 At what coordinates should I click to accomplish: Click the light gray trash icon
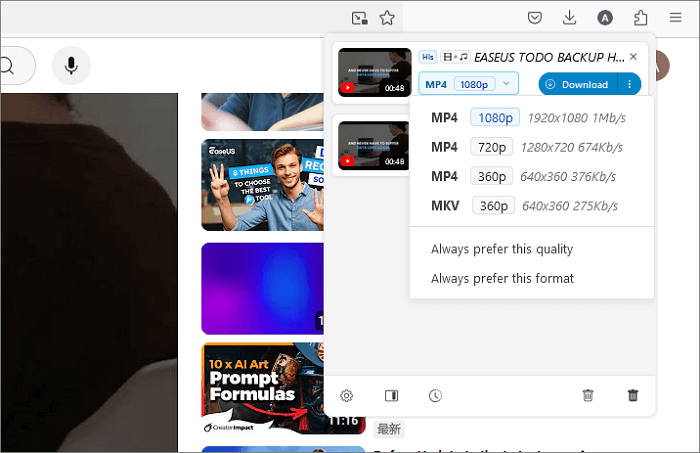588,396
